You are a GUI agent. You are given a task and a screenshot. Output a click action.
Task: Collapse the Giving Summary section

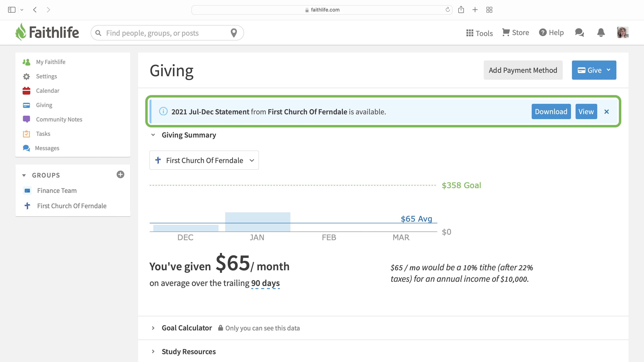click(x=153, y=135)
